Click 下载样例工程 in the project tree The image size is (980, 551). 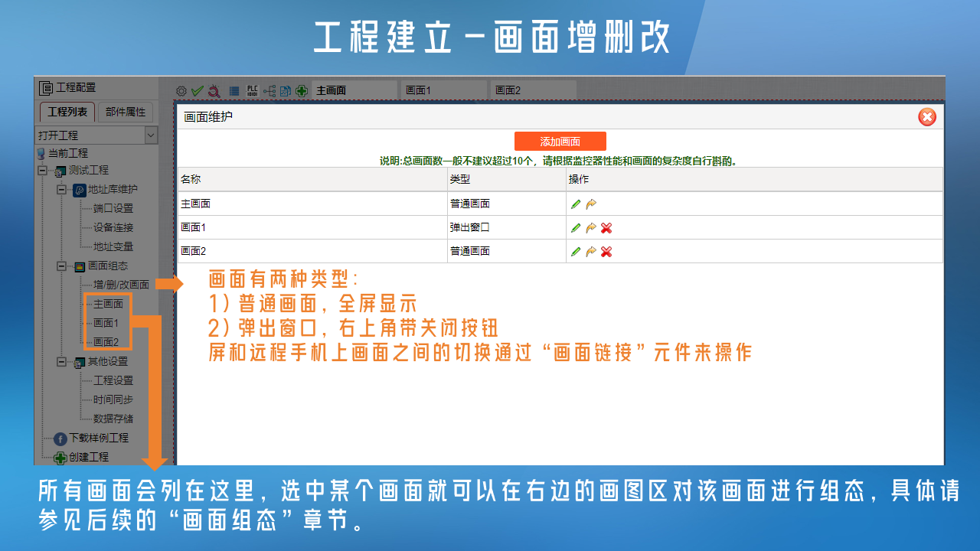pos(99,439)
